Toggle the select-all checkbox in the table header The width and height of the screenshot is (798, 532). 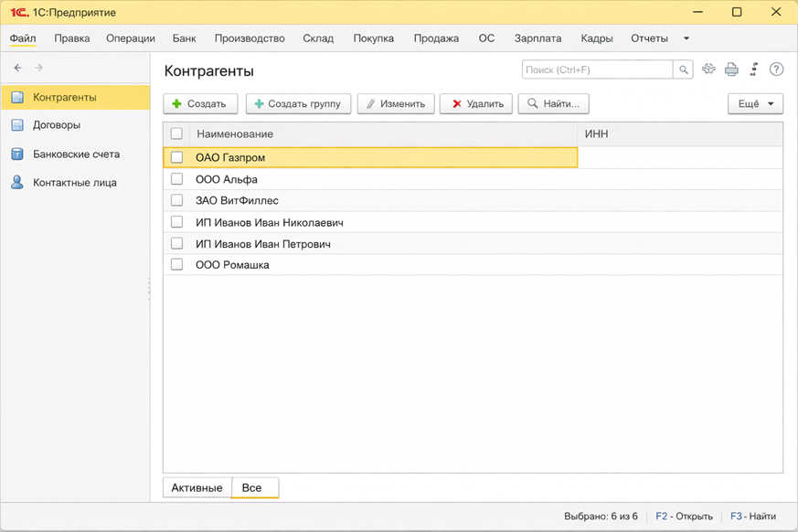[177, 133]
